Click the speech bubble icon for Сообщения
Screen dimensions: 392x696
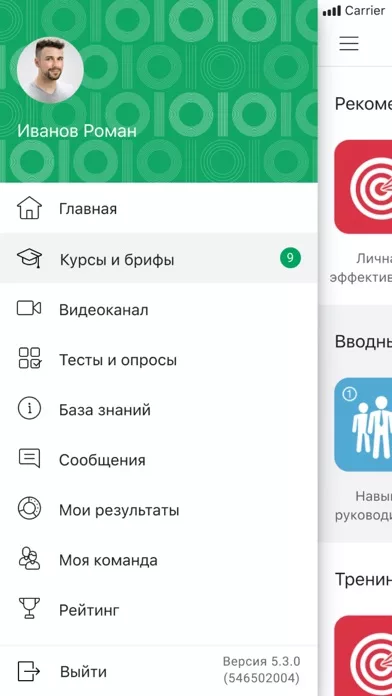pyautogui.click(x=29, y=459)
